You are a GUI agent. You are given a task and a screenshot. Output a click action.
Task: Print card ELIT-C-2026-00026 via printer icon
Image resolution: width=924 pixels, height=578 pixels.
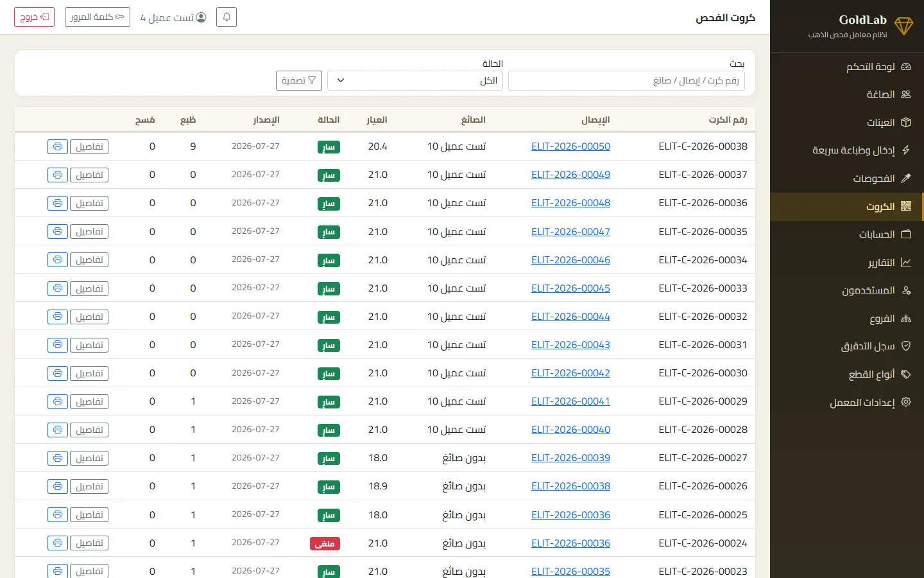58,486
